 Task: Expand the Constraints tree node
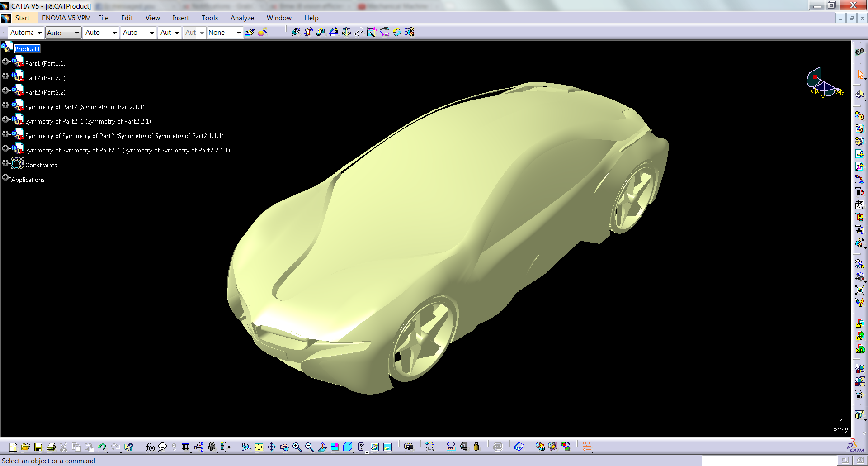click(5, 163)
